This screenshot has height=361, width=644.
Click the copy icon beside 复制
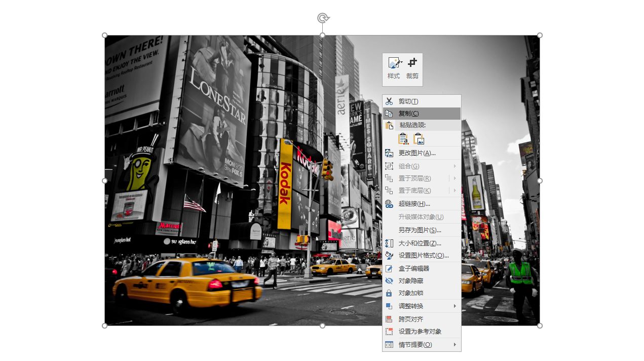pos(389,114)
